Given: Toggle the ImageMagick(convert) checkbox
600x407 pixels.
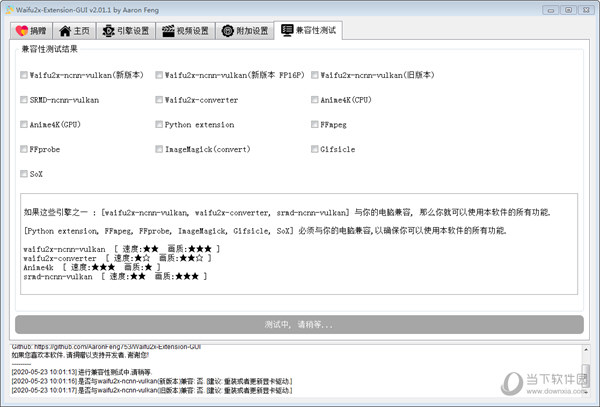Looking at the screenshot, I should point(159,149).
